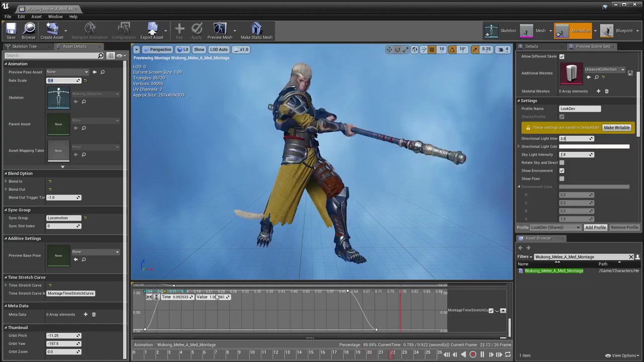This screenshot has width=644, height=362.
Task: Open the Perspective view button
Action: pos(157,49)
